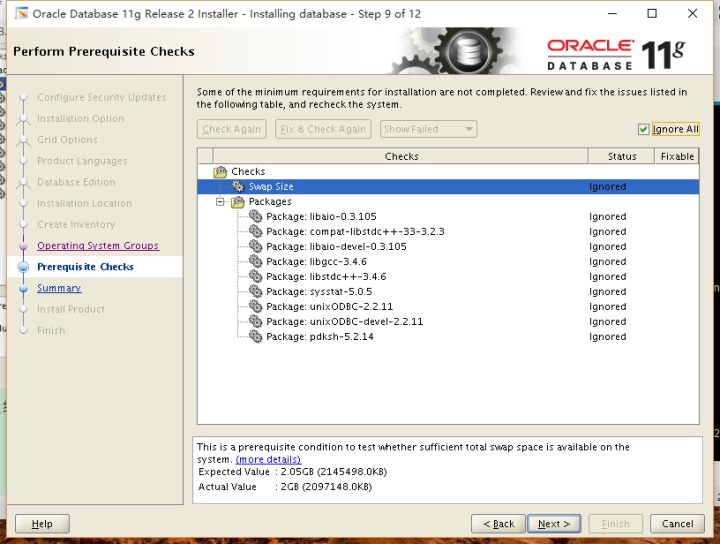Select the Package: libaio-0.3.105 row
720x544 pixels.
[x=448, y=216]
